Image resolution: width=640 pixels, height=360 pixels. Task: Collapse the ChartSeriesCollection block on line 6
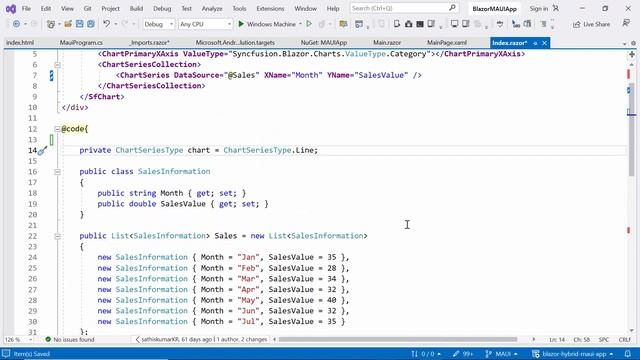pyautogui.click(x=57, y=64)
